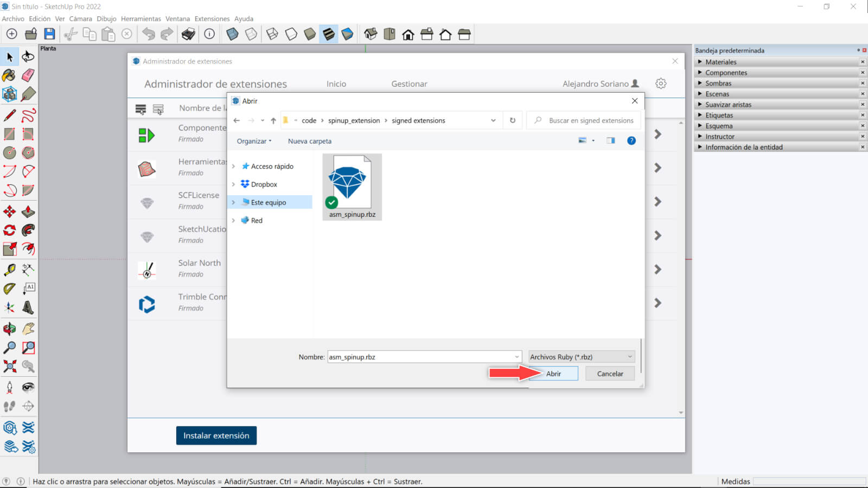This screenshot has width=868, height=488.
Task: Choose the Push/Pull tool
Action: pos(28,211)
